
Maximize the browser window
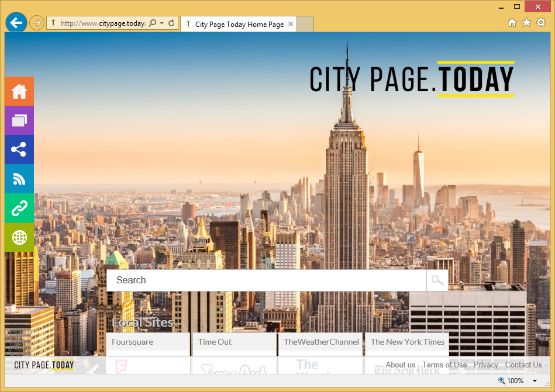point(517,6)
